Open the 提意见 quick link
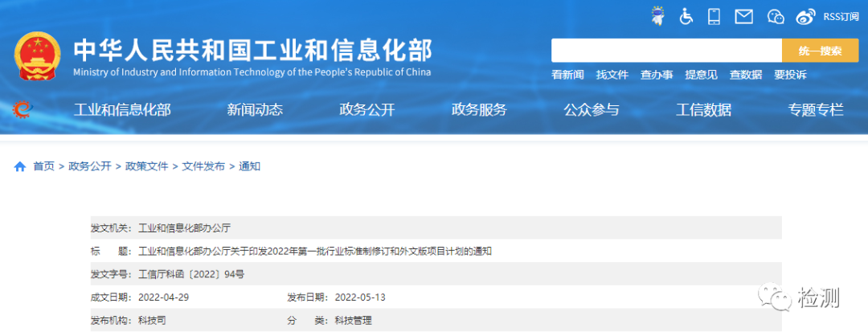 (x=701, y=75)
